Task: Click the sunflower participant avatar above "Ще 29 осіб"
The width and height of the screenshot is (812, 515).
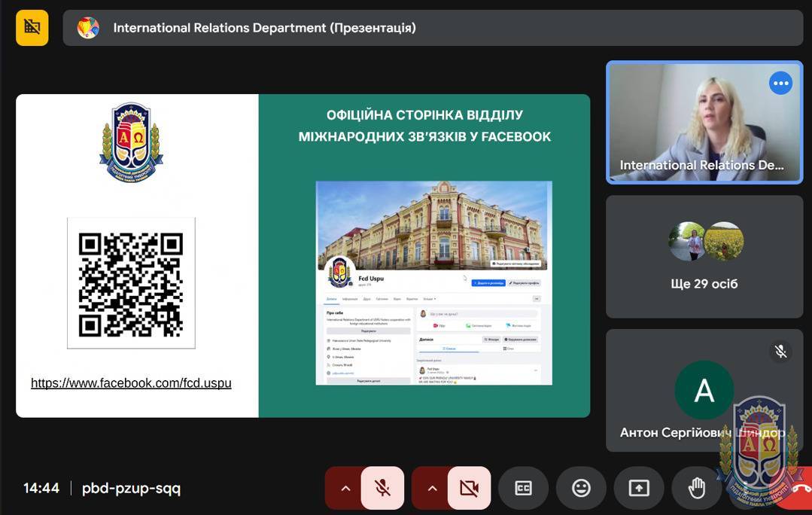Action: pyautogui.click(x=724, y=242)
